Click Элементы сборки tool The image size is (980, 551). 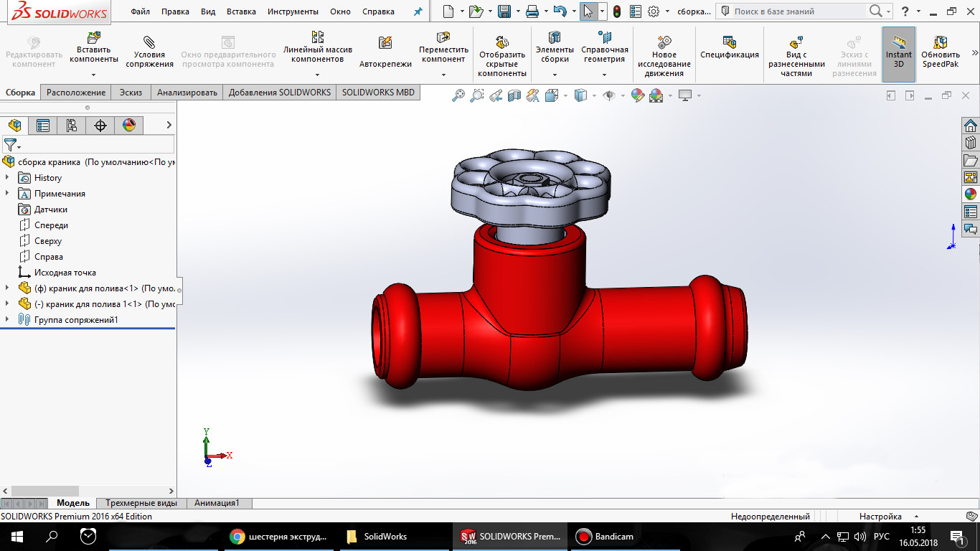coord(555,48)
